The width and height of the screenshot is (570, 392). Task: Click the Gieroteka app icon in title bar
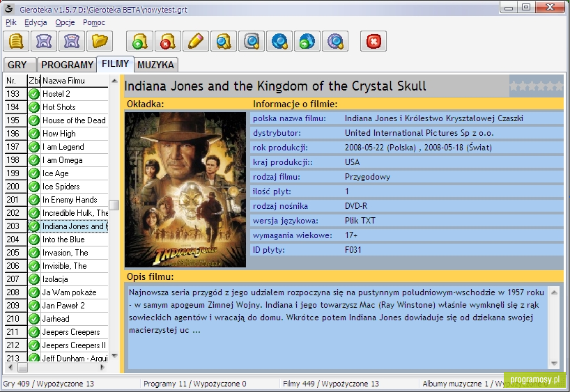coord(8,9)
